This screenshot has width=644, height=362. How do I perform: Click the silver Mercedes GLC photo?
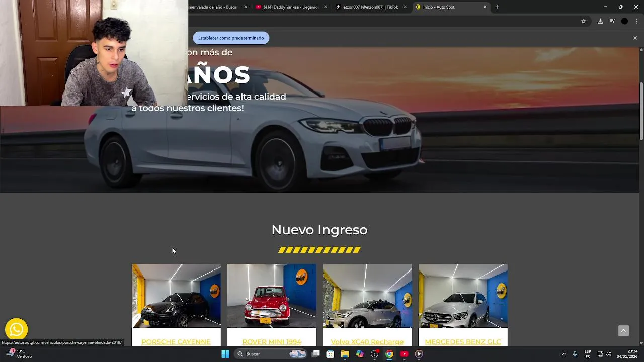[463, 296]
